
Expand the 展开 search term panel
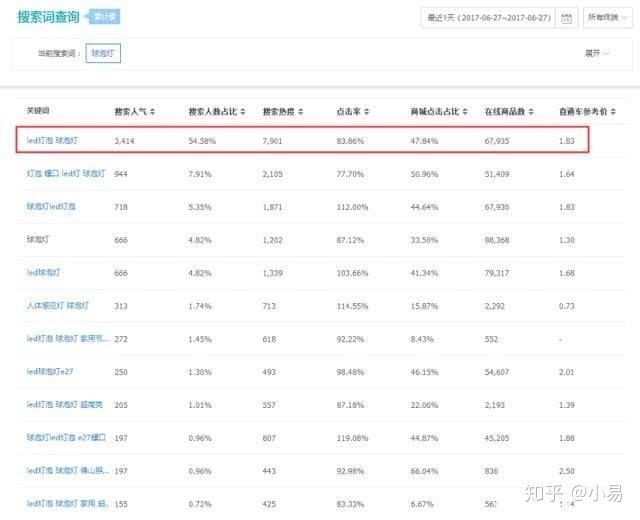pyautogui.click(x=598, y=53)
